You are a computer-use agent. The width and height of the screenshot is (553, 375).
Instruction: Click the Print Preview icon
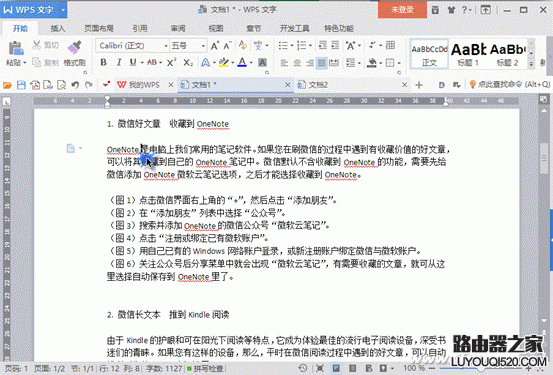coord(61,85)
